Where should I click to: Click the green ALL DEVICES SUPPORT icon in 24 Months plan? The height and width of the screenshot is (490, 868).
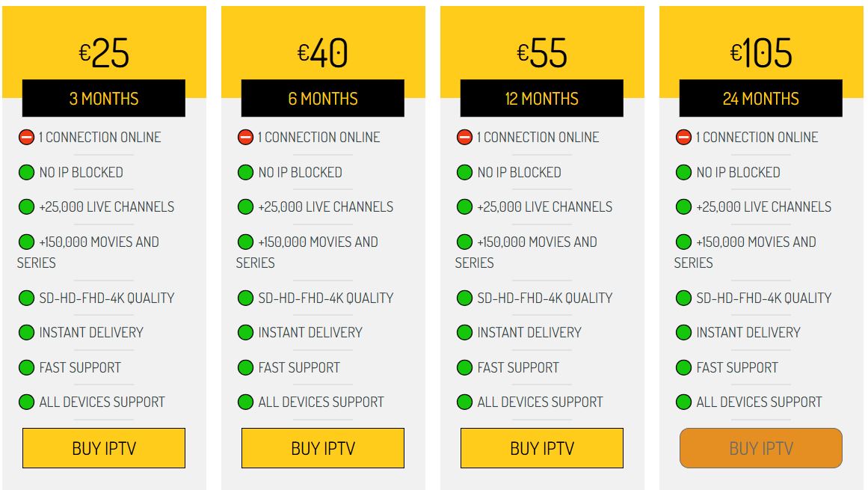[x=683, y=402]
